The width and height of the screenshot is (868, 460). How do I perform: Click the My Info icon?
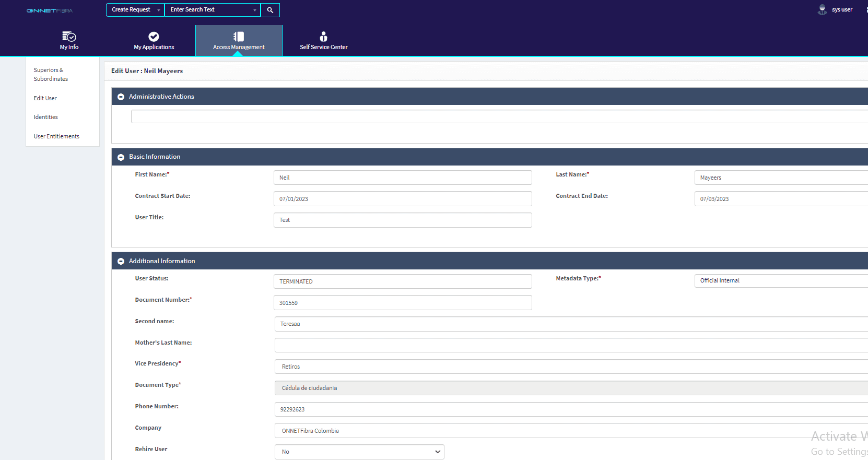[69, 37]
